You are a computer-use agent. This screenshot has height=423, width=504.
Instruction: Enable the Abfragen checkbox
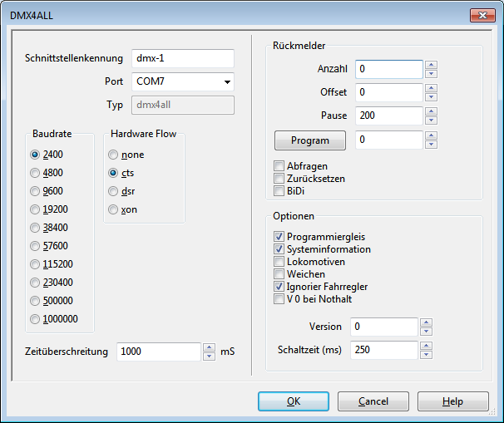coord(279,166)
